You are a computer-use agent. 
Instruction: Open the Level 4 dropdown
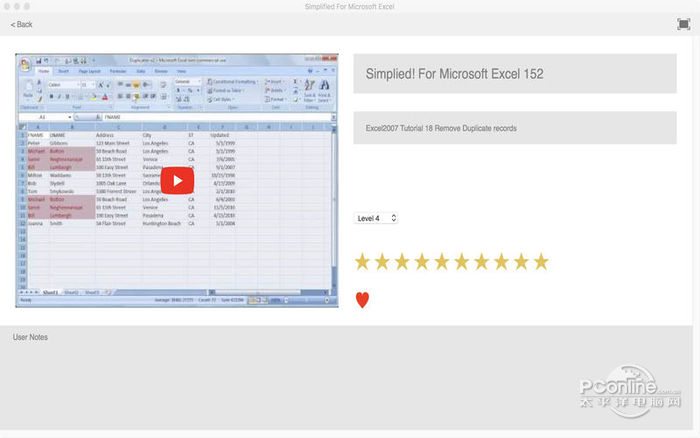(x=376, y=218)
